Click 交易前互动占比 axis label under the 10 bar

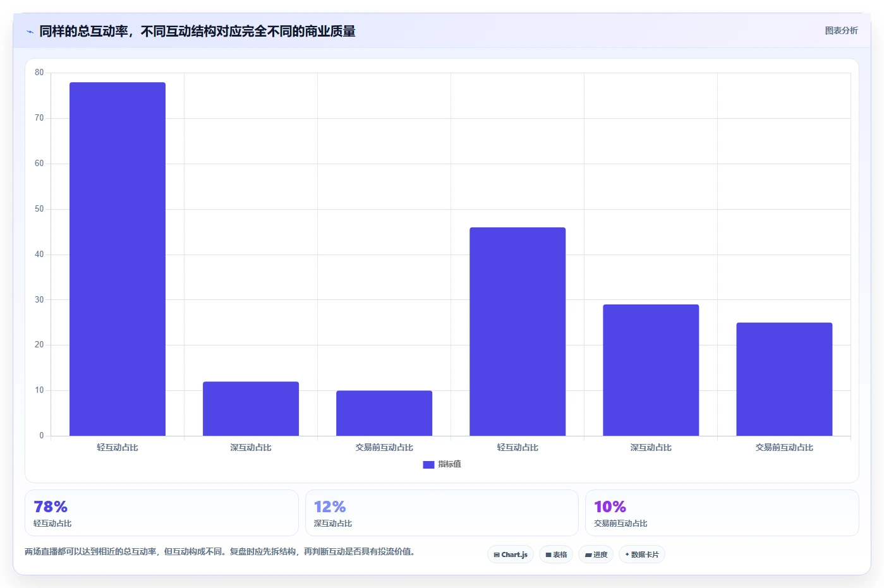[x=384, y=447]
